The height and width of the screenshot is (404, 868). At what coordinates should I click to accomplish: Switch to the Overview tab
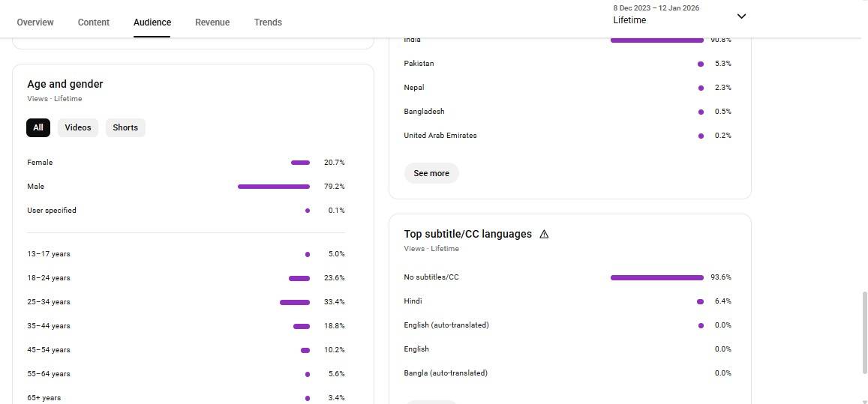[35, 22]
